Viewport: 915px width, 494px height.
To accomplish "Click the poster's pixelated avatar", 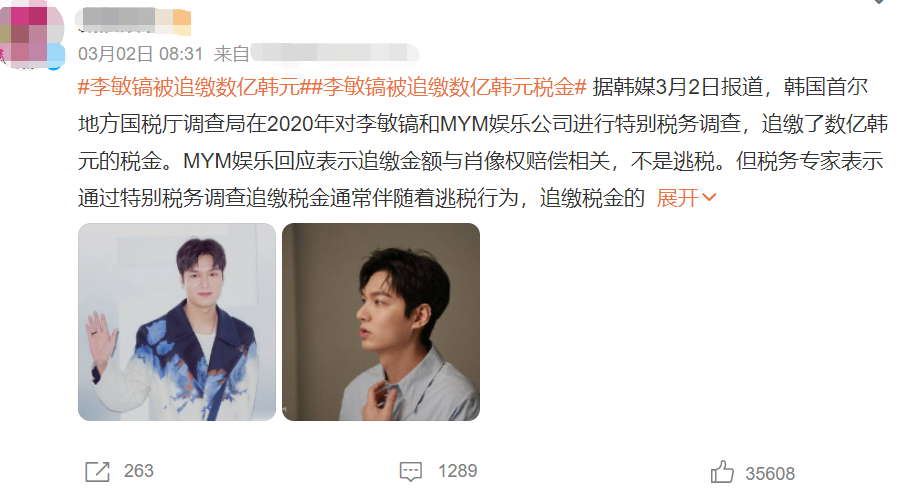I will click(32, 34).
